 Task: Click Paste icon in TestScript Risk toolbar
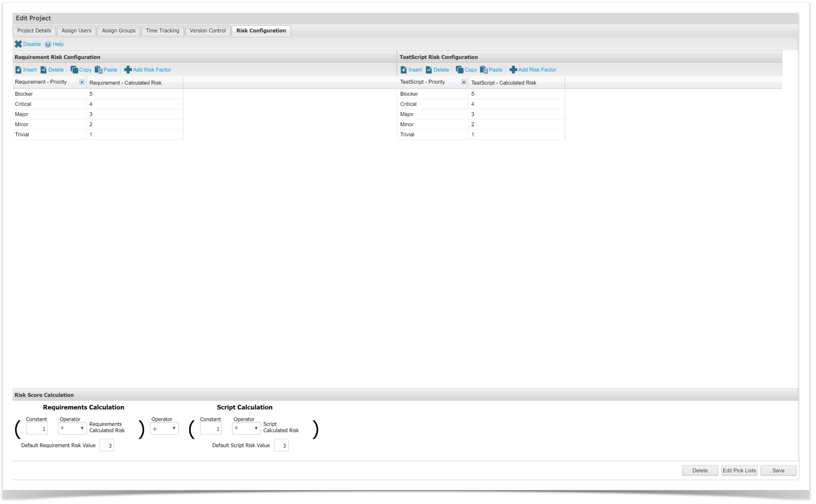pyautogui.click(x=484, y=70)
